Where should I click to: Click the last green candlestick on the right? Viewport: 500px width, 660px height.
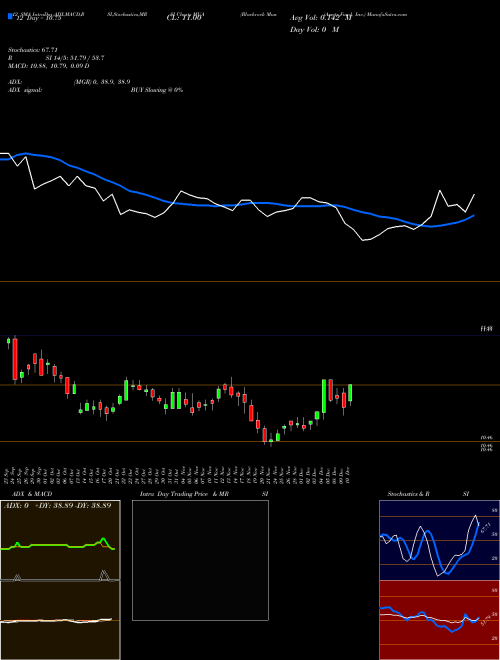[x=350, y=393]
